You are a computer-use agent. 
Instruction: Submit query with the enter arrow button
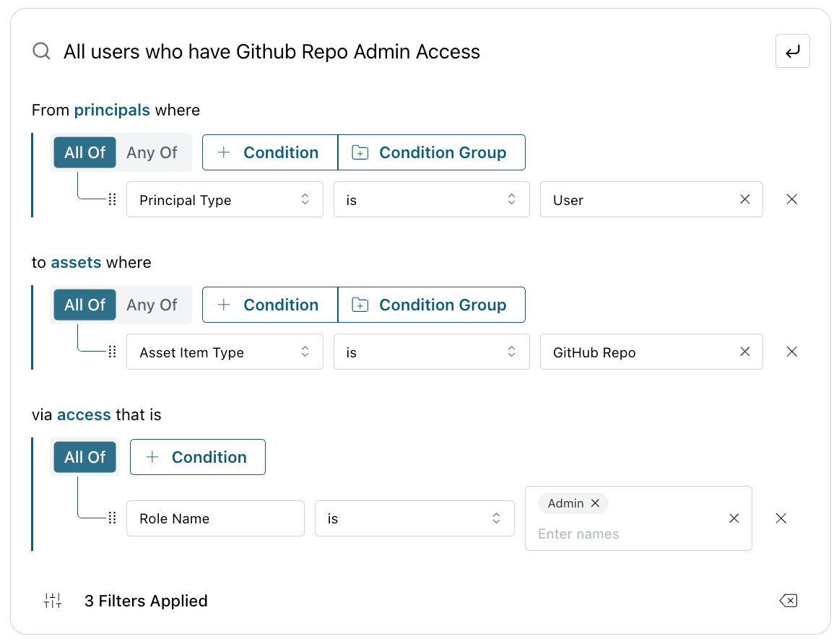coord(792,51)
